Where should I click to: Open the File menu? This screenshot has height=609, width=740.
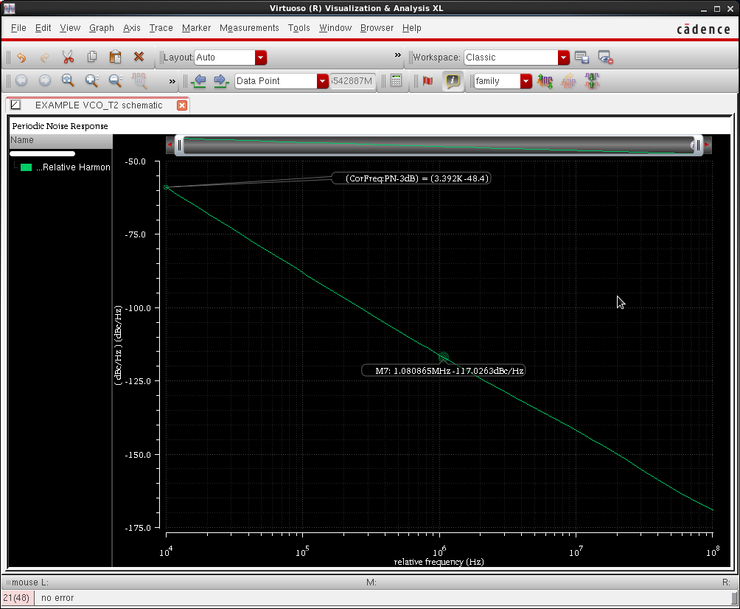[18, 28]
